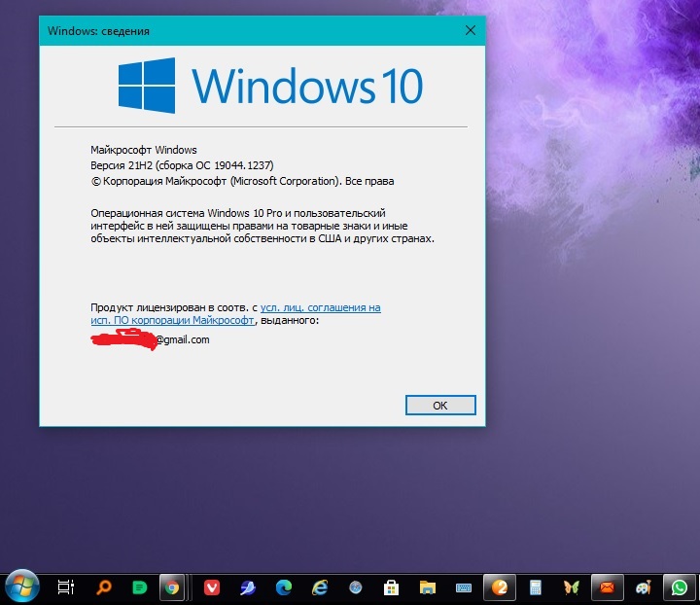Open the blue bird taskbar app

[247, 587]
